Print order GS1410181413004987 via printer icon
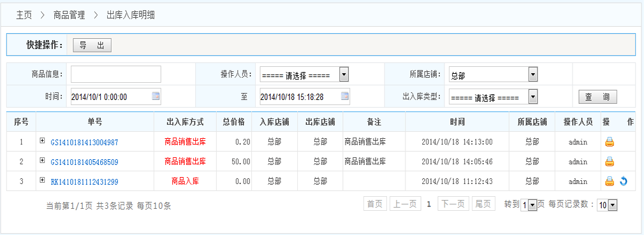 coord(610,142)
